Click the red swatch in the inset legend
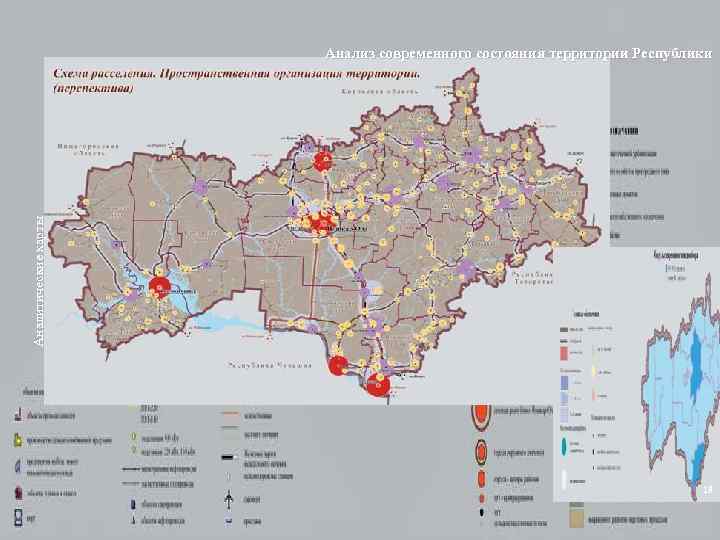The width and height of the screenshot is (720, 540). pyautogui.click(x=564, y=354)
